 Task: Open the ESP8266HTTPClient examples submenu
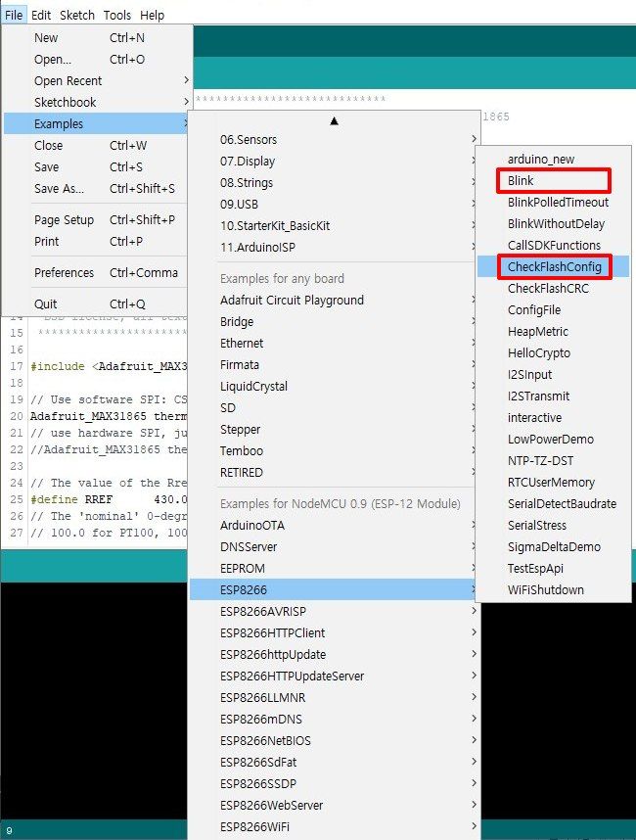pos(334,632)
